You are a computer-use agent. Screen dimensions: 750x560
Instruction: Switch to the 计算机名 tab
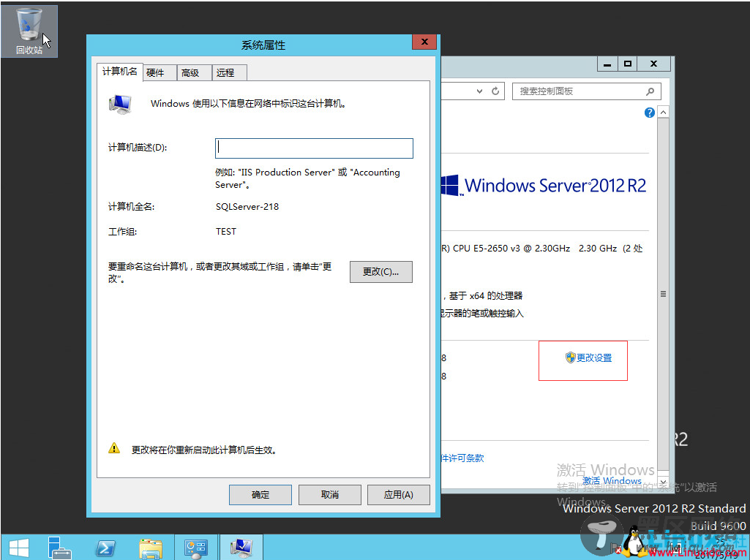click(119, 72)
